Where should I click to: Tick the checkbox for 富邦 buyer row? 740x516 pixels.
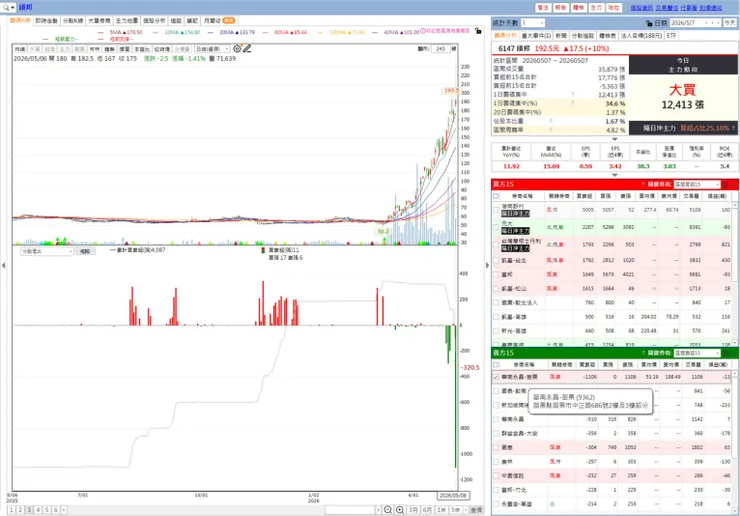pyautogui.click(x=496, y=274)
